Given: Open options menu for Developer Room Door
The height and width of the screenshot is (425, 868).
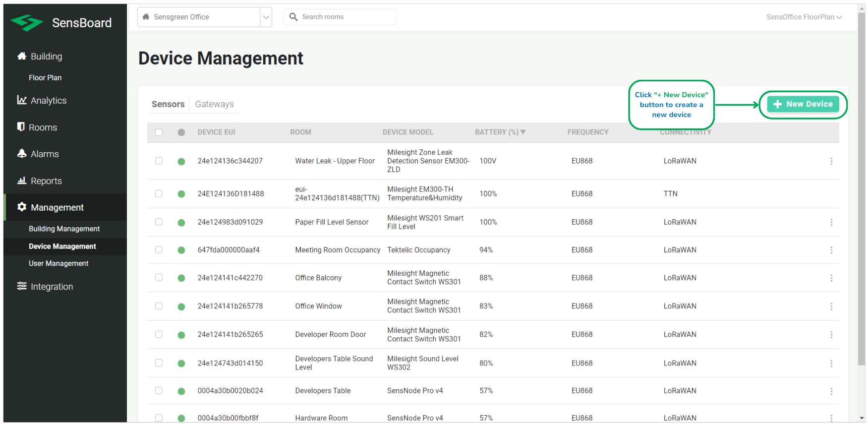Looking at the screenshot, I should 831,335.
